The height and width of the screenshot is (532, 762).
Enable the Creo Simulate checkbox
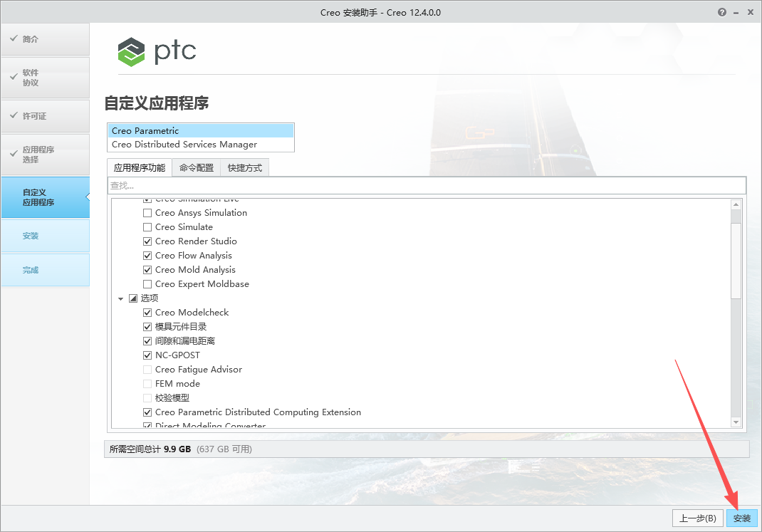coord(147,226)
